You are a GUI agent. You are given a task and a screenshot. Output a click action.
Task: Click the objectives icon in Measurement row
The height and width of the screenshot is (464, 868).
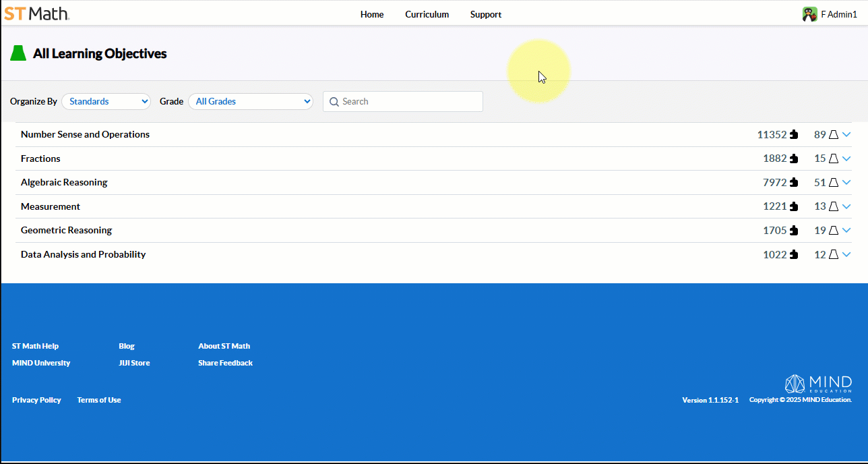[x=833, y=207]
